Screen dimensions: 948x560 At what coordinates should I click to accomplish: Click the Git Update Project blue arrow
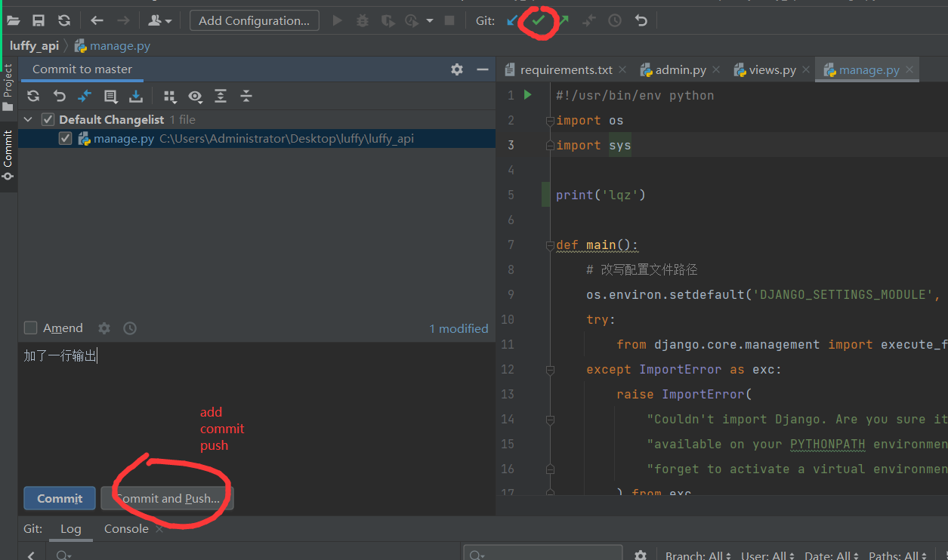point(513,20)
